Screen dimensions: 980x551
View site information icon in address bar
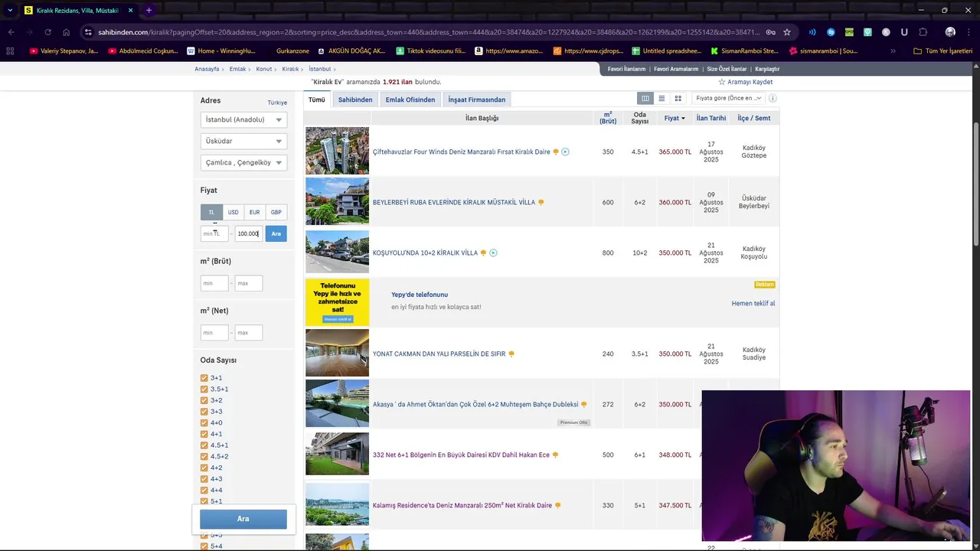pyautogui.click(x=89, y=32)
